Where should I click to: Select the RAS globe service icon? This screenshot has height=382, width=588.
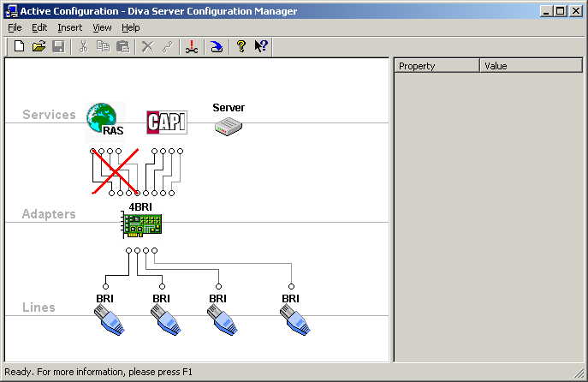pos(105,119)
